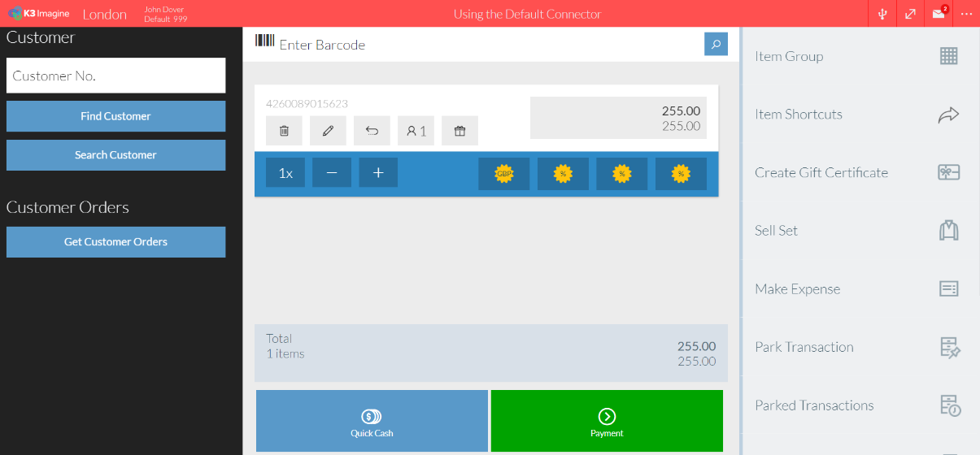Click the return item arrow icon
The height and width of the screenshot is (455, 980).
click(x=372, y=131)
